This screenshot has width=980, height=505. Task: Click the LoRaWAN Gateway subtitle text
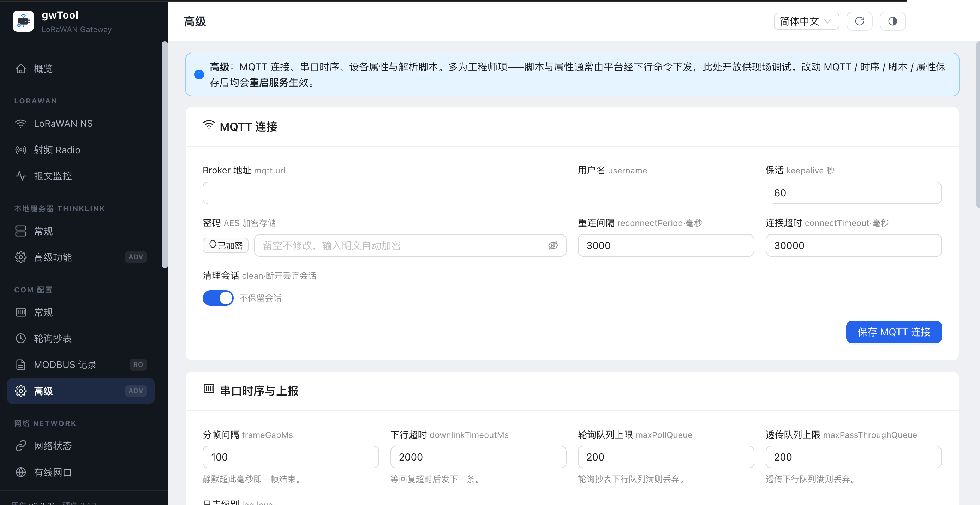(77, 29)
